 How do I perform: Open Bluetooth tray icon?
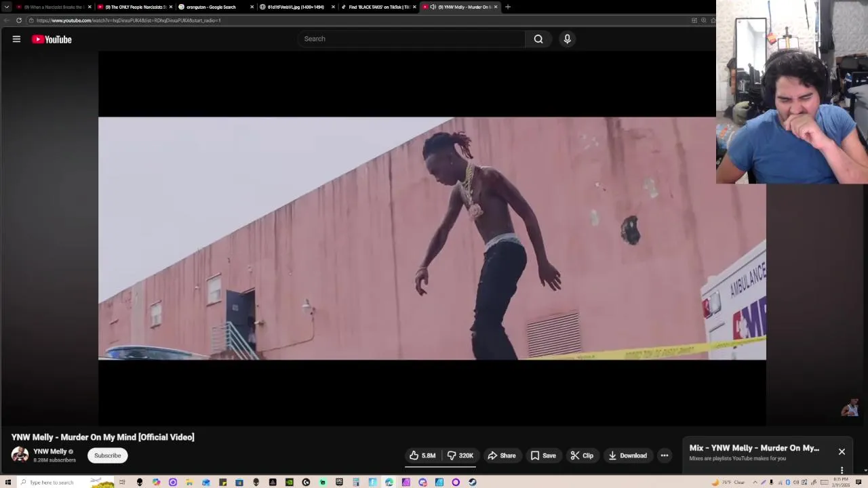pos(788,483)
